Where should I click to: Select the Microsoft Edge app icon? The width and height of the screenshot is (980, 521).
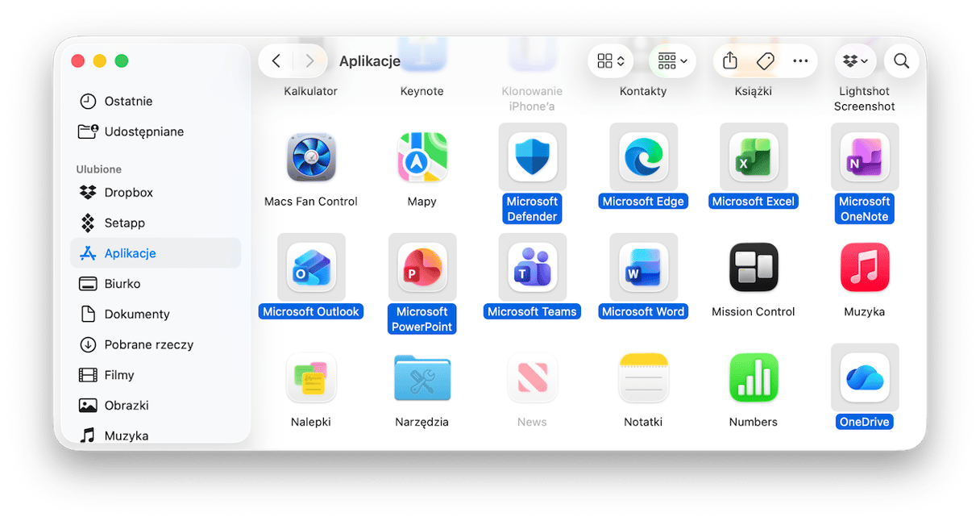[x=643, y=157]
